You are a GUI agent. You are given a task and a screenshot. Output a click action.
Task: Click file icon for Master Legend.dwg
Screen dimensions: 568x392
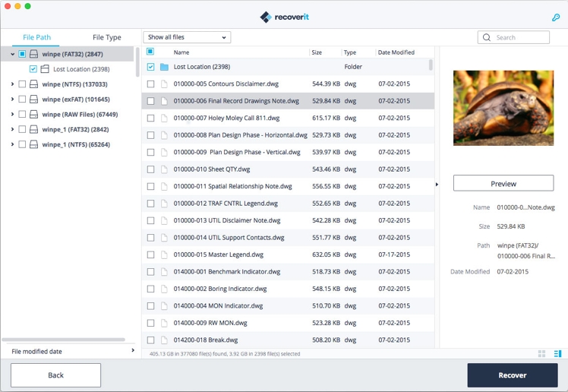pos(164,254)
